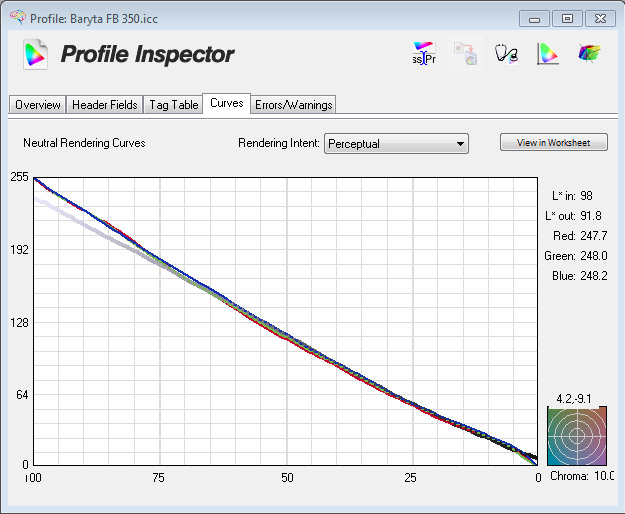Click the Profile Inspector logo icon

[x=35, y=54]
